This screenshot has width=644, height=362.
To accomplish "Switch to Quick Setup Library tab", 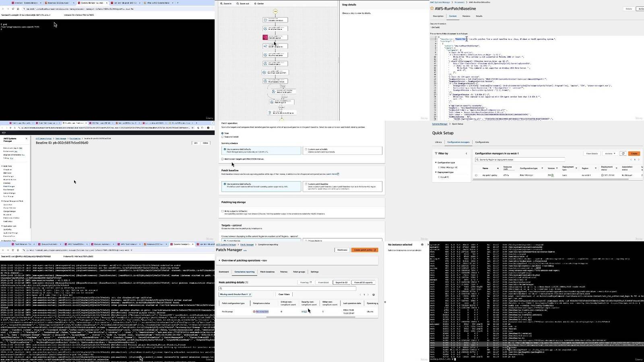I will click(x=438, y=142).
